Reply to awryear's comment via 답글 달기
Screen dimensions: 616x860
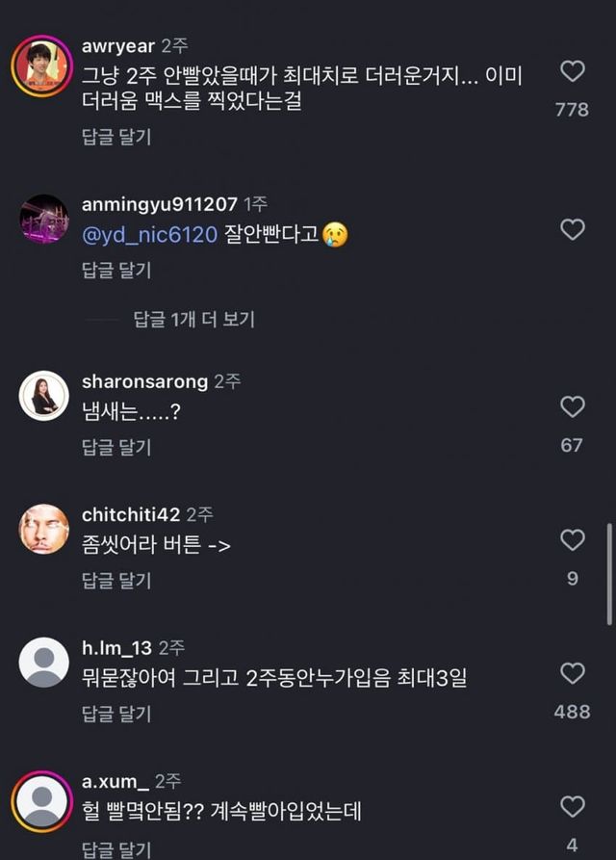(116, 137)
